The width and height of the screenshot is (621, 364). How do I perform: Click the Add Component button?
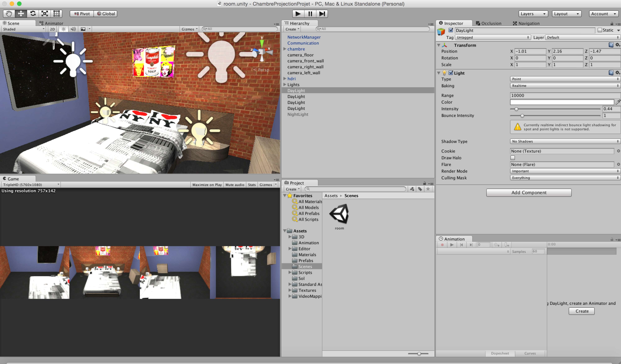(529, 192)
